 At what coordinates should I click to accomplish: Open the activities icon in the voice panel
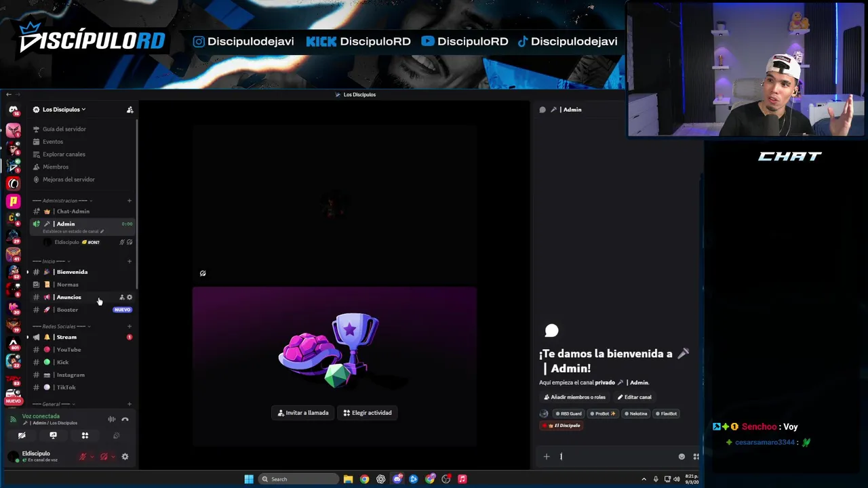point(85,436)
